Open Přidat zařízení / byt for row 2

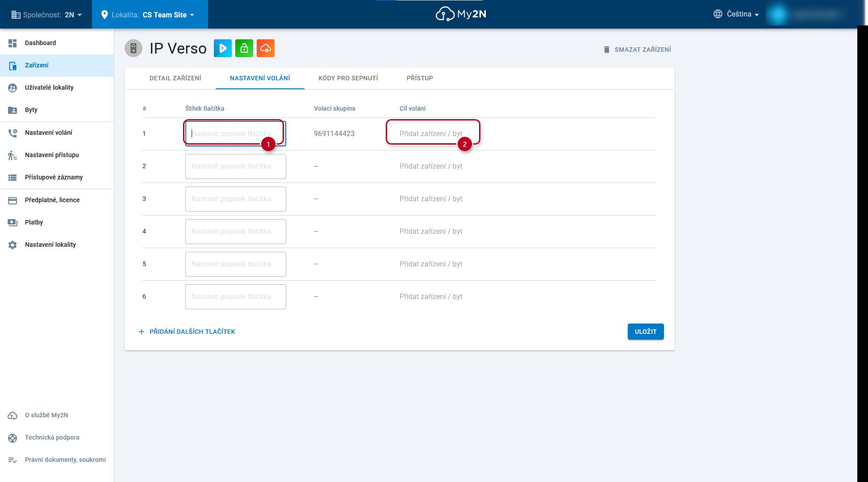pos(431,166)
